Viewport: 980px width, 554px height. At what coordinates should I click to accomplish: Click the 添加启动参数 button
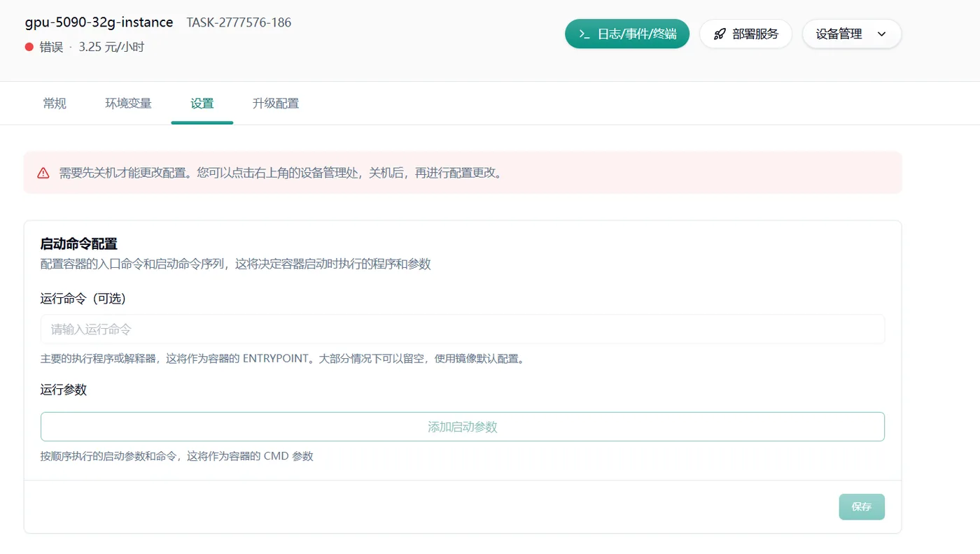coord(463,427)
